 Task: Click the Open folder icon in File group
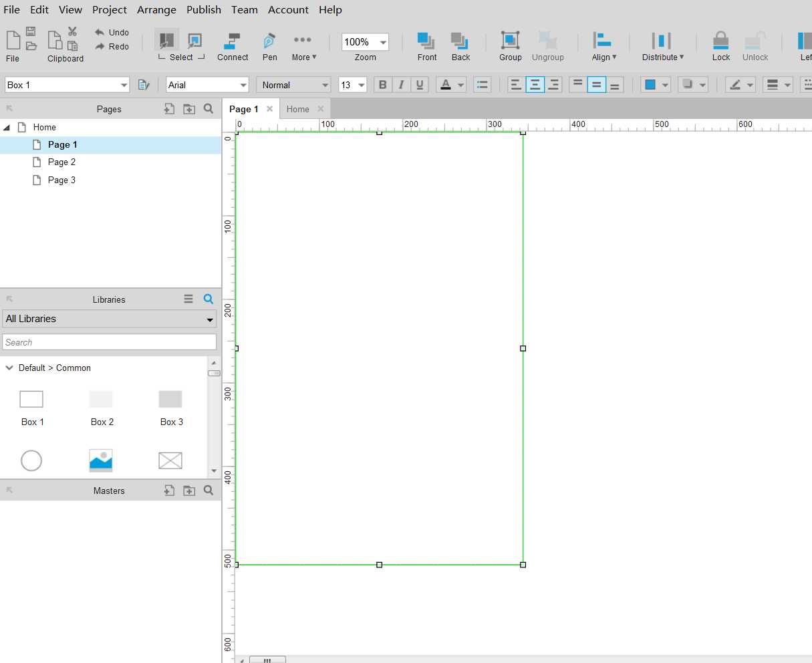click(x=31, y=46)
